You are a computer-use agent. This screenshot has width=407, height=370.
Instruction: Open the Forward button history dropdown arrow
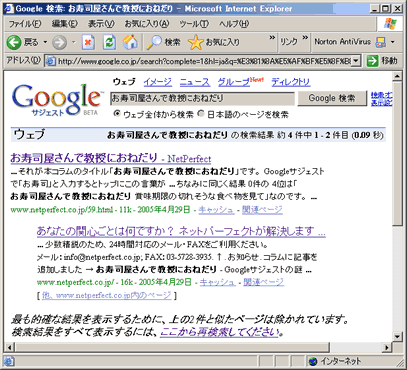point(74,43)
